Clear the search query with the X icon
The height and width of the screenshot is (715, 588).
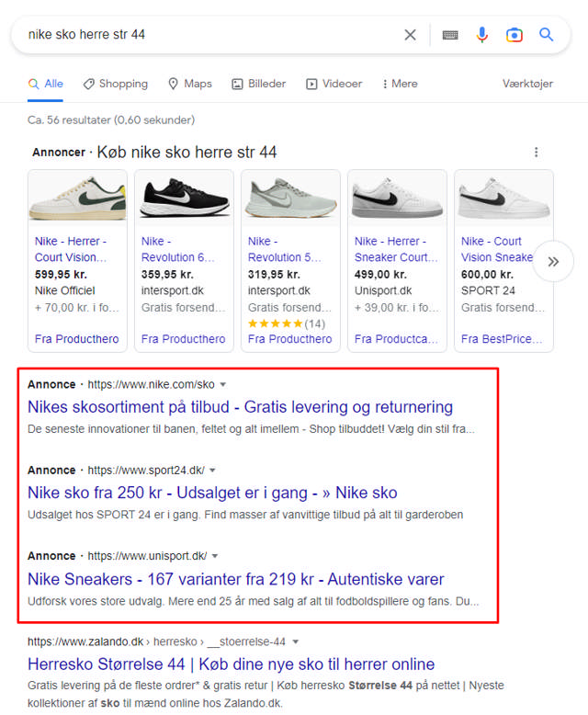pyautogui.click(x=411, y=35)
